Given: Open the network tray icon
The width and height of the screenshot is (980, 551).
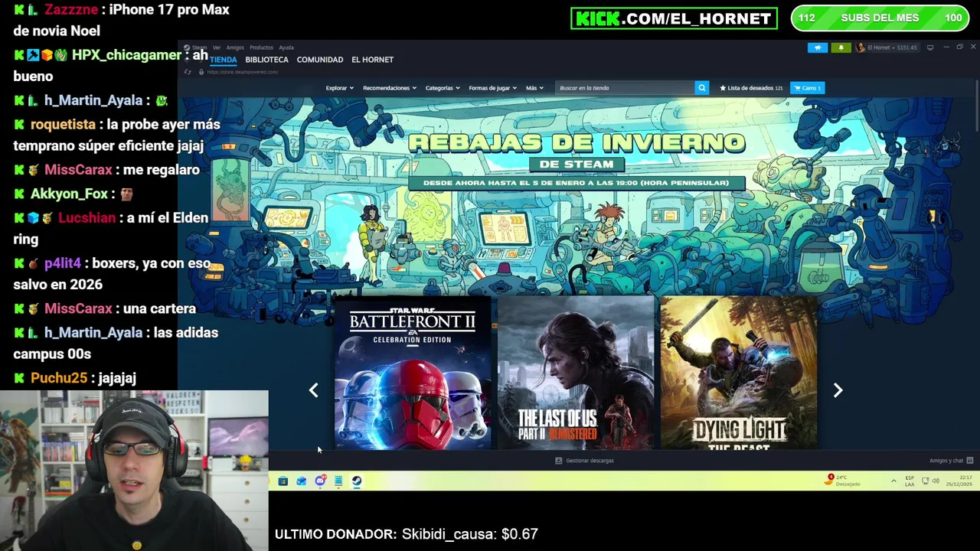Looking at the screenshot, I should pos(926,481).
